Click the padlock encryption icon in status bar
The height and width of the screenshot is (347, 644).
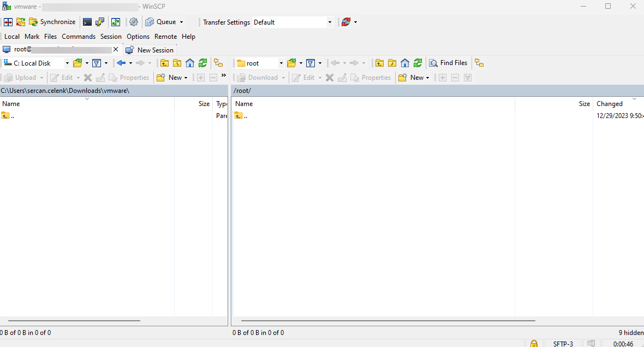click(534, 344)
